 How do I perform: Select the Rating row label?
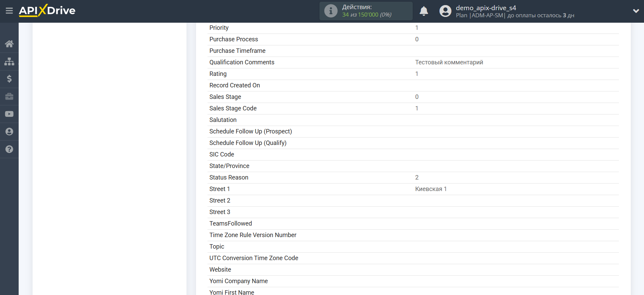218,74
